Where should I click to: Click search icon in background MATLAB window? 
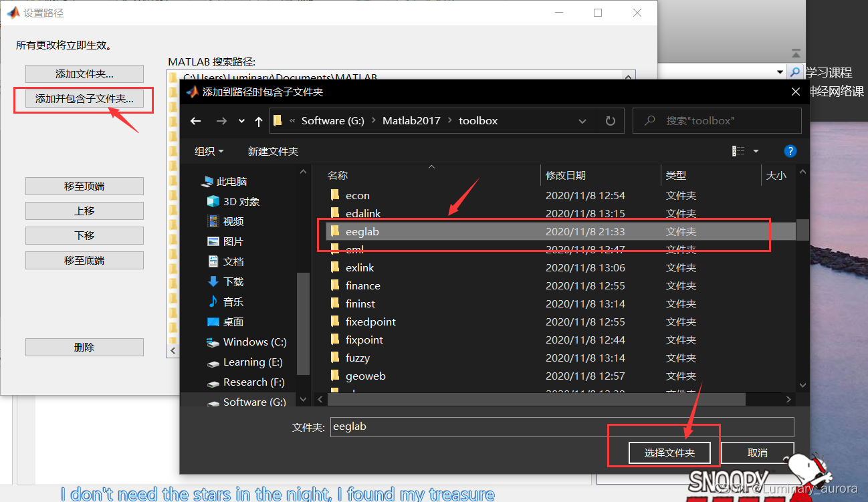pos(794,72)
